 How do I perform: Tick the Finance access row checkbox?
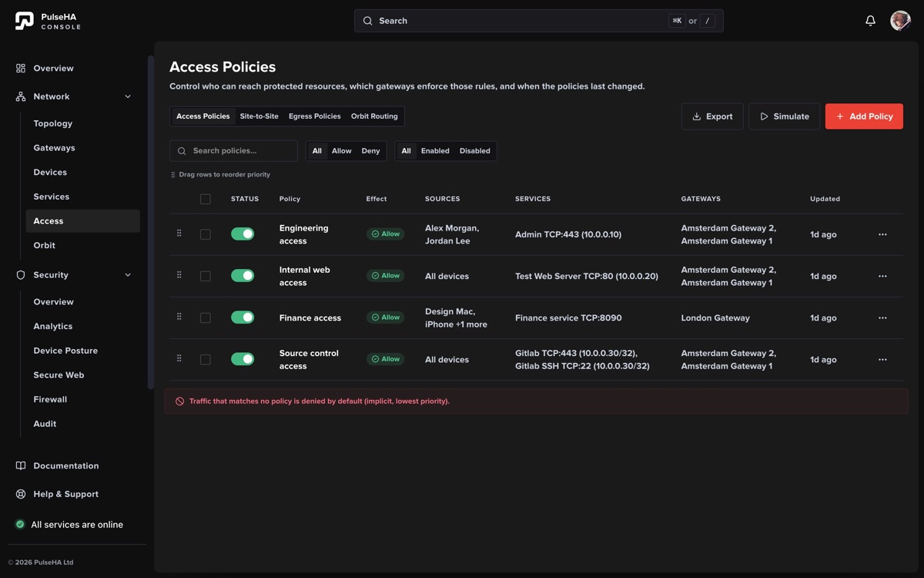pos(206,318)
